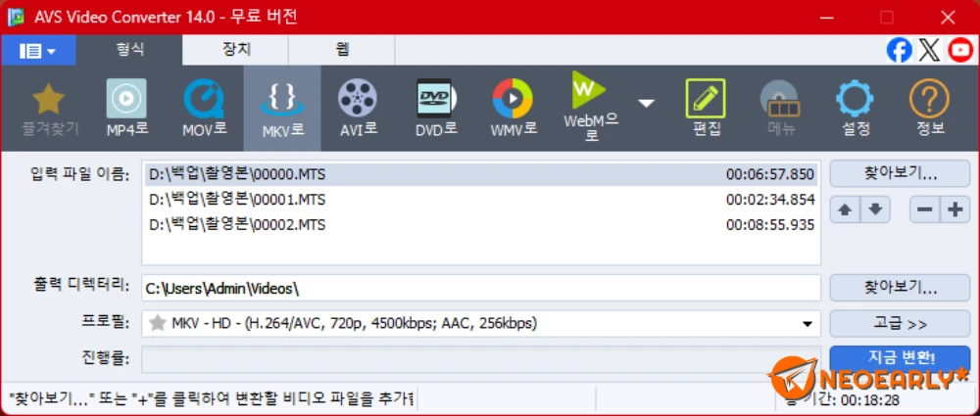The image size is (980, 416).
Task: Switch to the 장치 tab
Action: 235,51
